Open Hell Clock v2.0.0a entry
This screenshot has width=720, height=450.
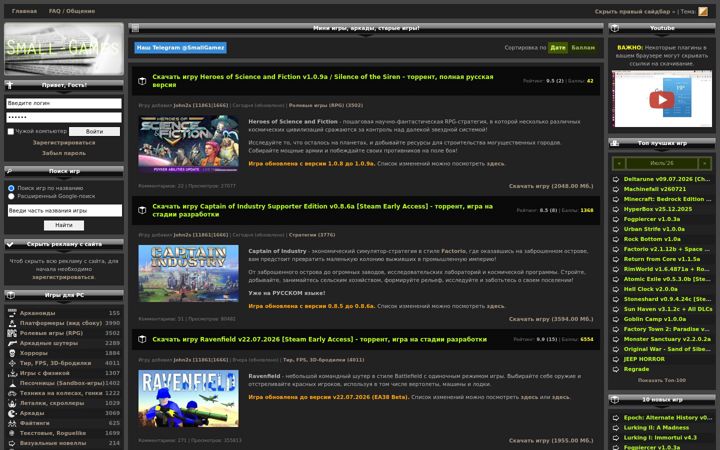pyautogui.click(x=651, y=289)
